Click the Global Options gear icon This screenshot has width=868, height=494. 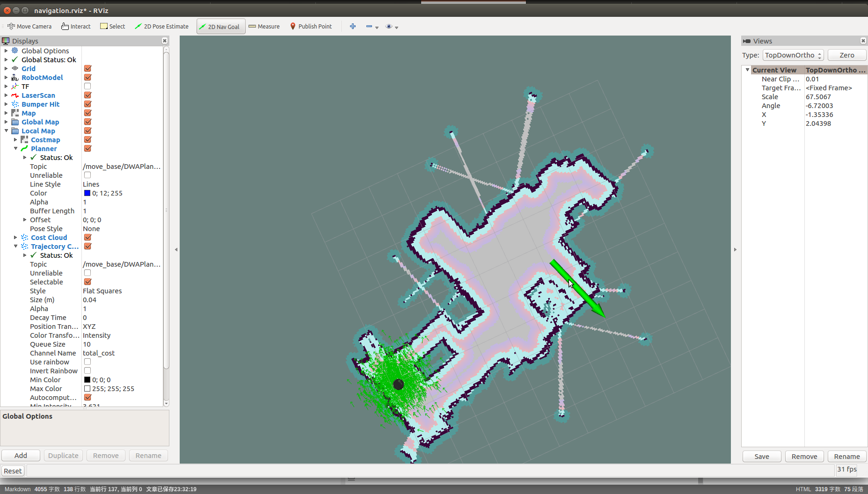click(15, 51)
